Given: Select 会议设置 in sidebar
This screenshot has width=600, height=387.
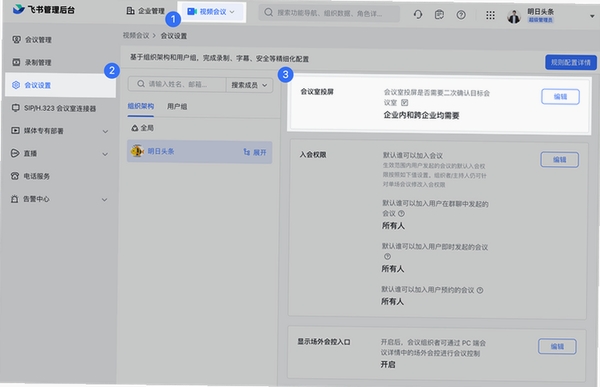Looking at the screenshot, I should 60,85.
